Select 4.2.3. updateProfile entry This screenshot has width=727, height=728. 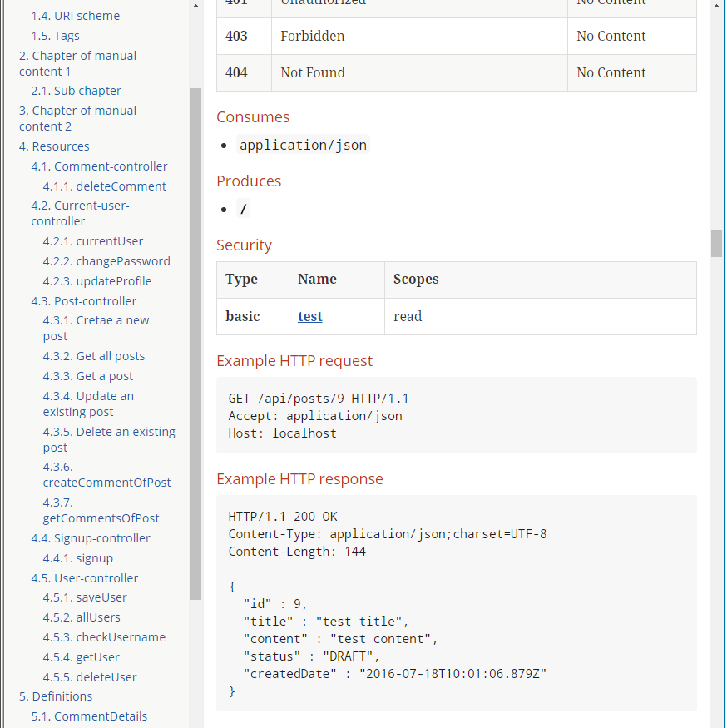97,281
